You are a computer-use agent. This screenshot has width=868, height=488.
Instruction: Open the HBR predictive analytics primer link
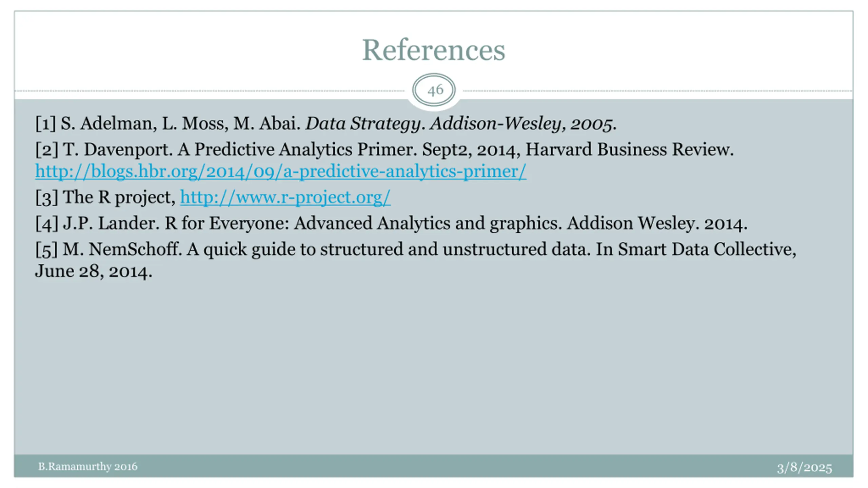281,171
